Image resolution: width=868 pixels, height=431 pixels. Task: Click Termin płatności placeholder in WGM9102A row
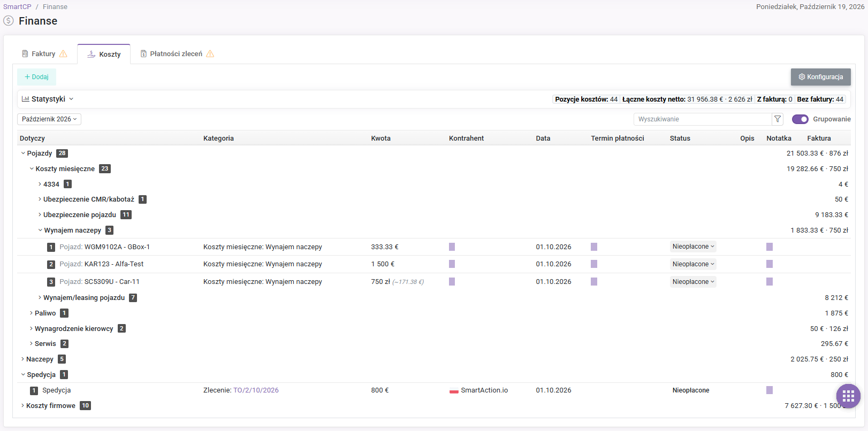[594, 247]
